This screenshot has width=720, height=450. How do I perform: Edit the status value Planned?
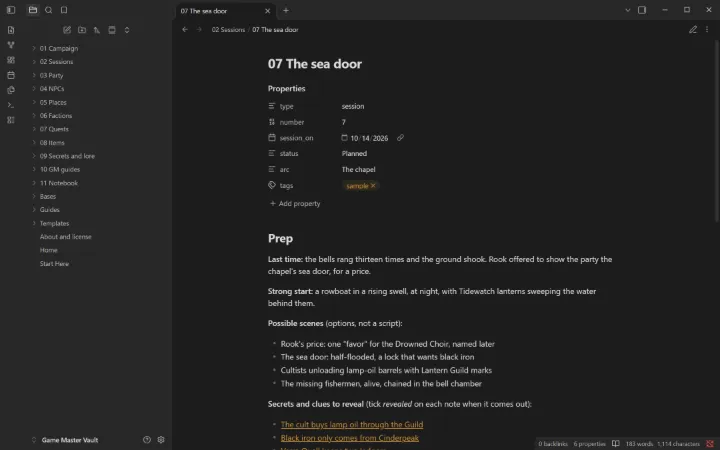tap(354, 153)
